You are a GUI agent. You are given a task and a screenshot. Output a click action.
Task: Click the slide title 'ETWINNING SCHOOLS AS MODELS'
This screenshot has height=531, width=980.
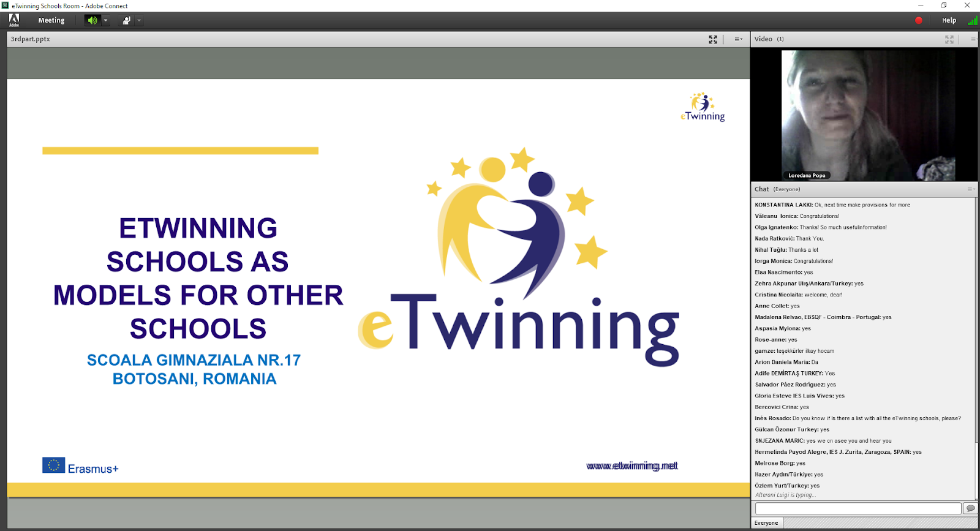(198, 278)
